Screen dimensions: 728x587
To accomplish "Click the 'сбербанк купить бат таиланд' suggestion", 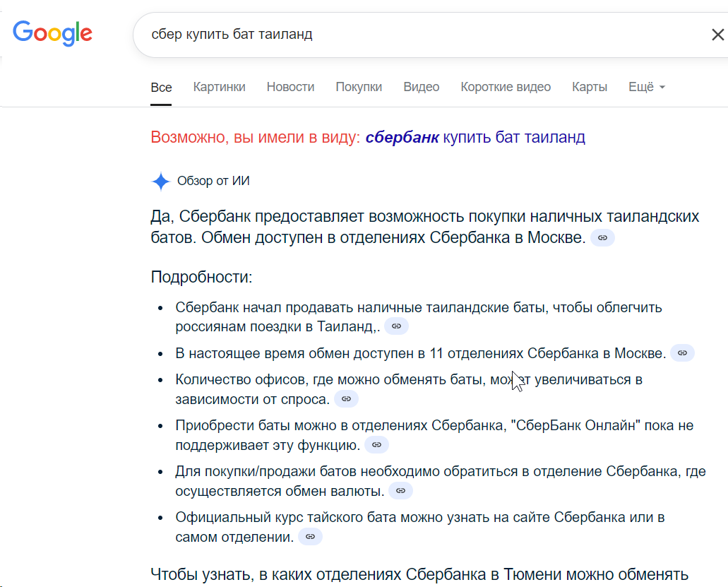I will point(475,137).
